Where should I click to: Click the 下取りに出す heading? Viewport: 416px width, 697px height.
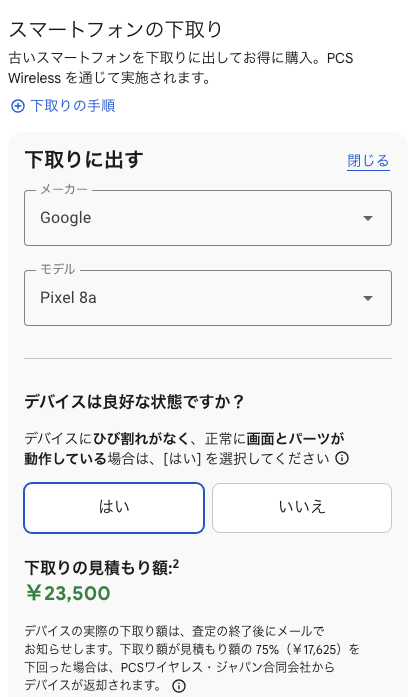click(x=84, y=160)
